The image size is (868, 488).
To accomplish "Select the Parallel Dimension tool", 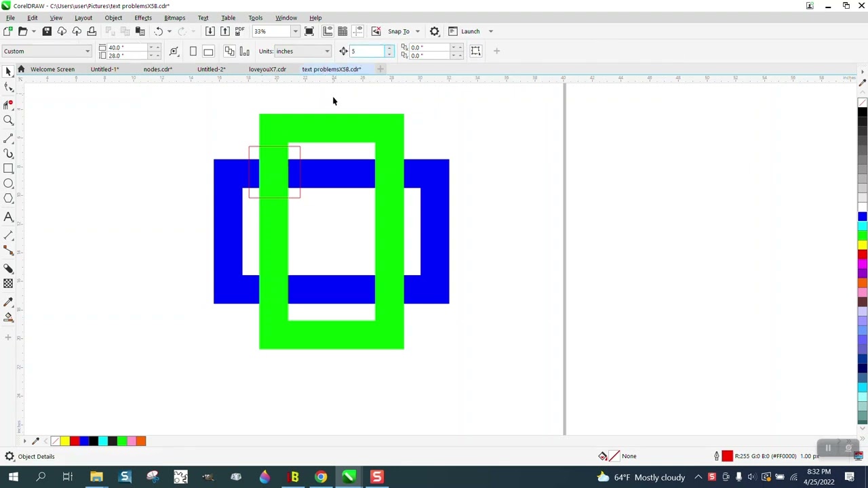I will click(x=8, y=235).
